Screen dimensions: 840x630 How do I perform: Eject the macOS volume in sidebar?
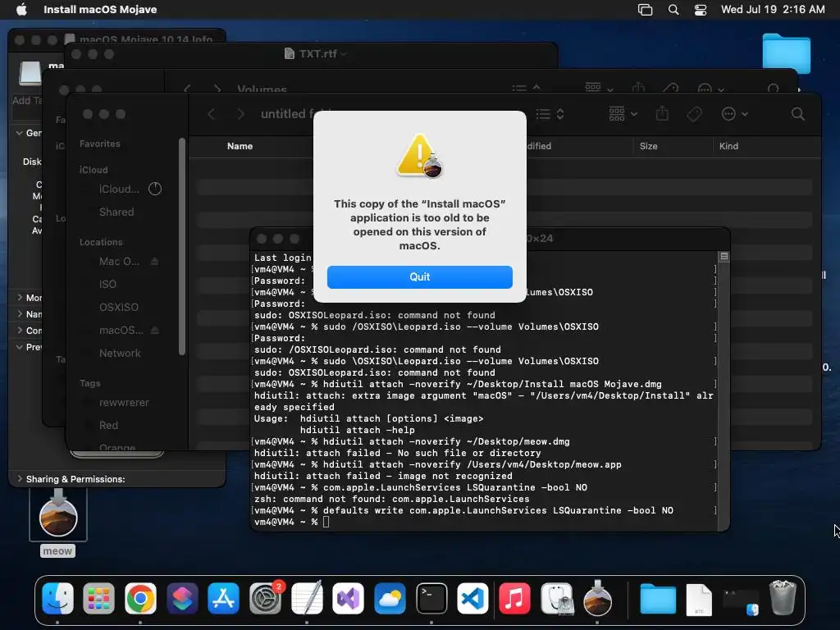[155, 331]
